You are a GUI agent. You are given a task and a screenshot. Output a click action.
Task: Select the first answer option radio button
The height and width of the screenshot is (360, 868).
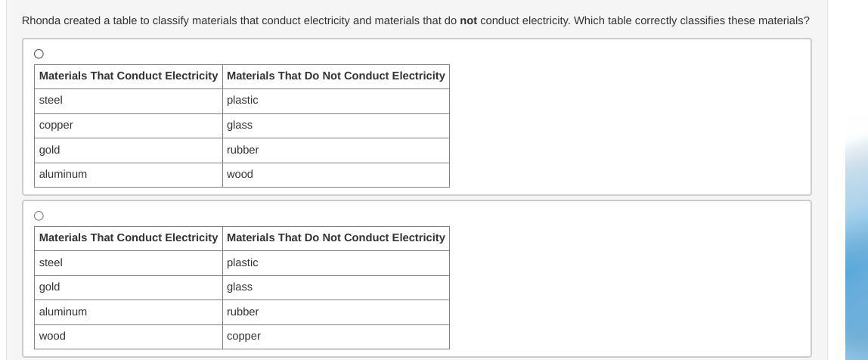click(39, 54)
